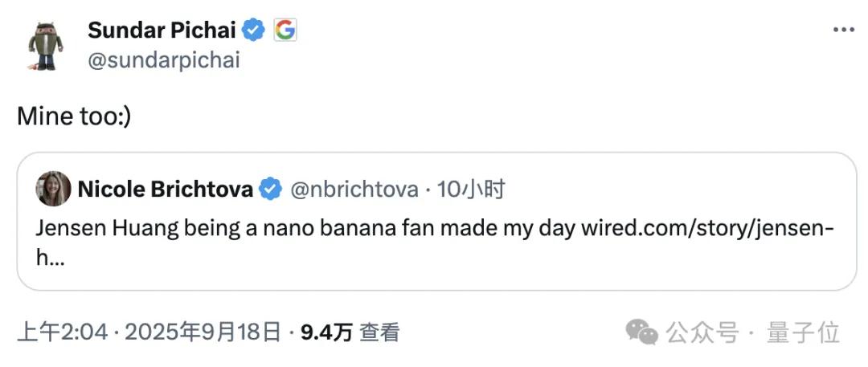This screenshot has height=367, width=868.
Task: Click the @nbrichtova handle
Action: click(354, 190)
